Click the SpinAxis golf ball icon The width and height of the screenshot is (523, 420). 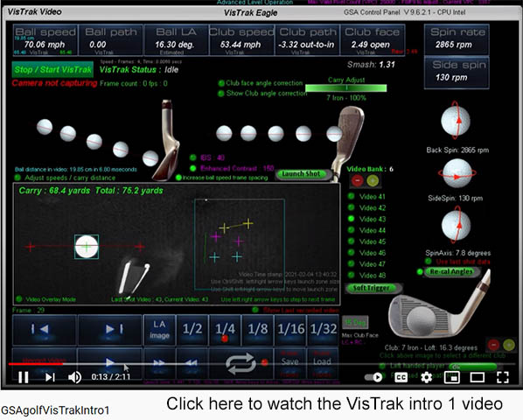tap(457, 225)
